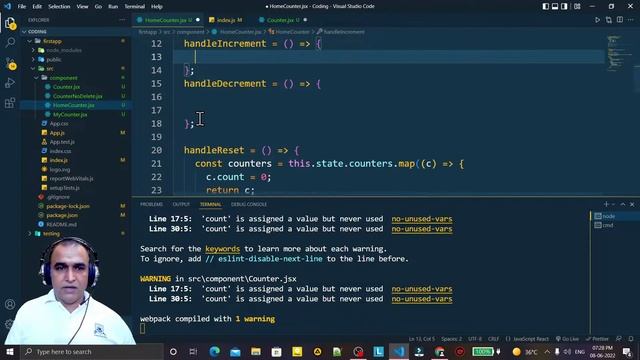Click the Windows Start button
Image resolution: width=640 pixels, height=360 pixels.
click(x=10, y=351)
